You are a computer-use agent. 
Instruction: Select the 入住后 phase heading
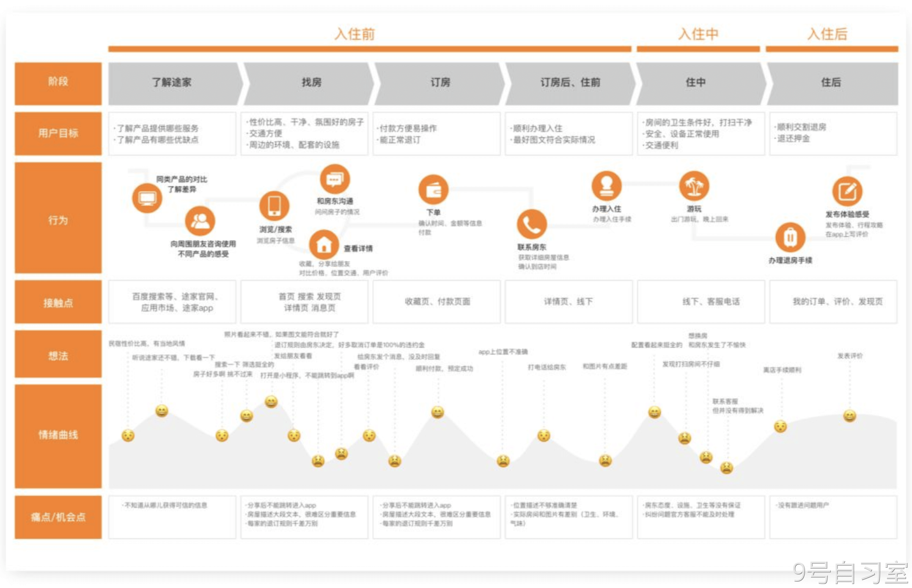(827, 33)
